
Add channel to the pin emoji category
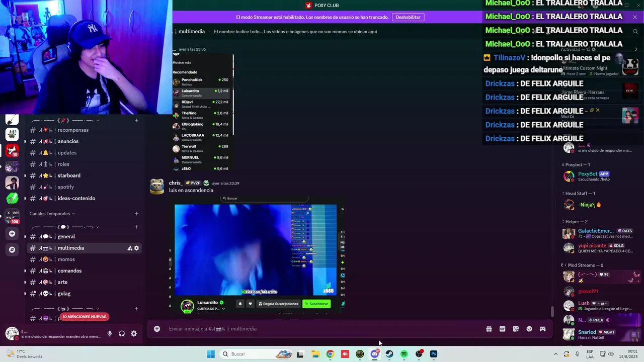click(x=136, y=121)
